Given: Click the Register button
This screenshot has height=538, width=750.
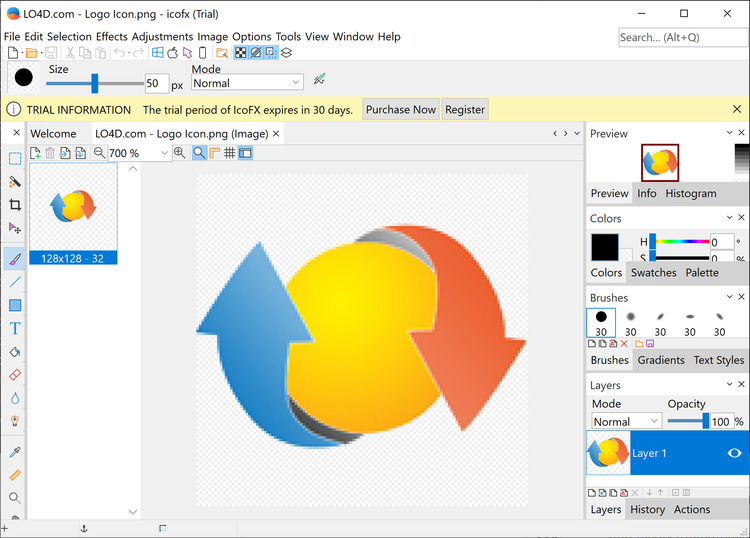Looking at the screenshot, I should coord(465,110).
